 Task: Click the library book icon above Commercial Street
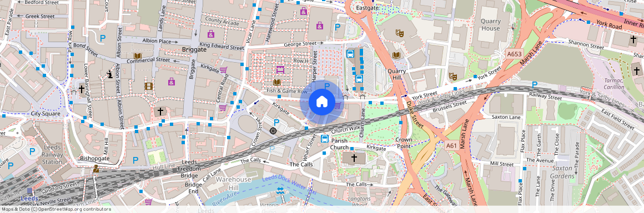[x=137, y=56]
